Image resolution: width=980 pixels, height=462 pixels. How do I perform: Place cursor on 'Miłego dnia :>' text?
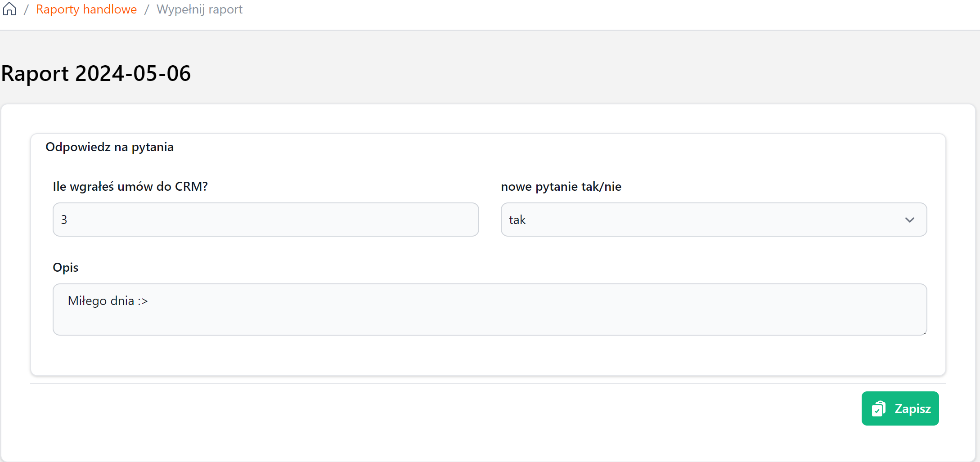click(108, 301)
